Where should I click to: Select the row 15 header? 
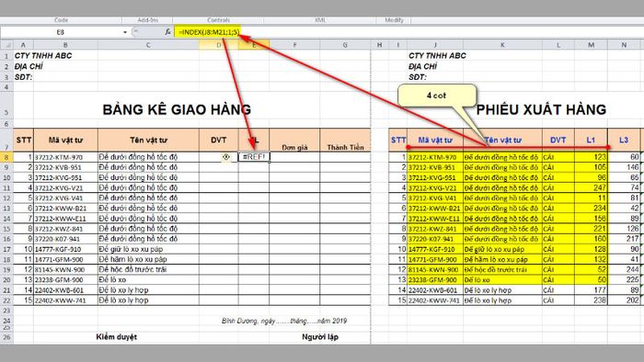(x=6, y=229)
